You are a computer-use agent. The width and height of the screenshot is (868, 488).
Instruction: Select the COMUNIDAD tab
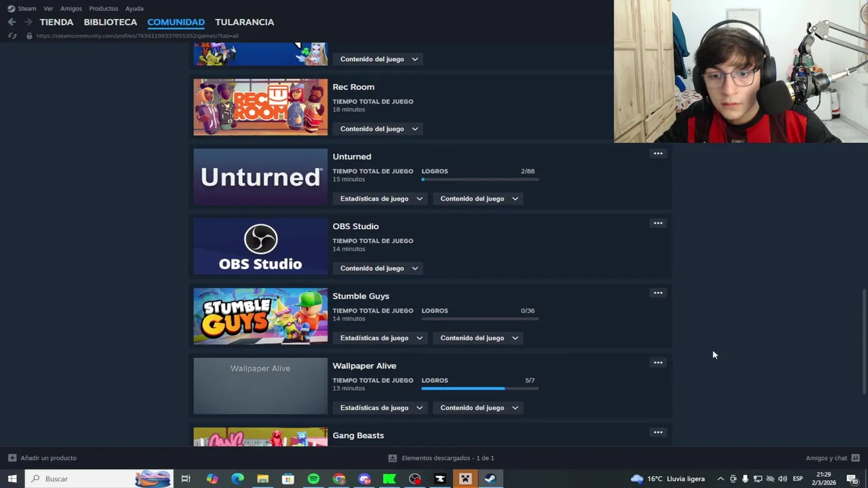tap(176, 22)
